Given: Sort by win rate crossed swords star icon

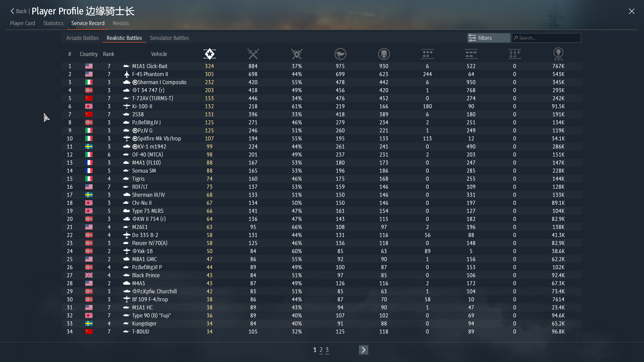Looking at the screenshot, I should pyautogui.click(x=297, y=54).
